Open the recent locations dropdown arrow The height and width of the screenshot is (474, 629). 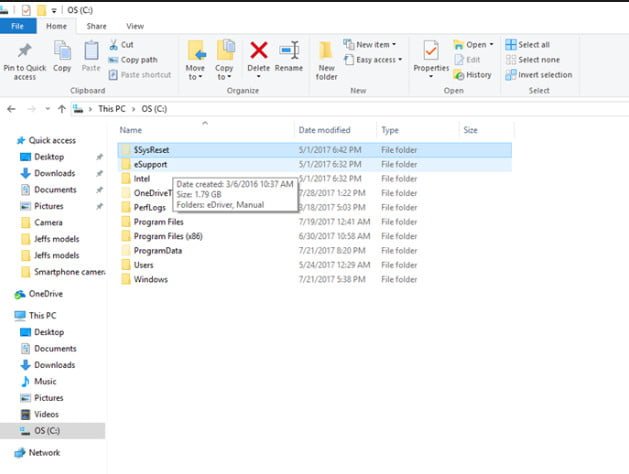(x=47, y=109)
